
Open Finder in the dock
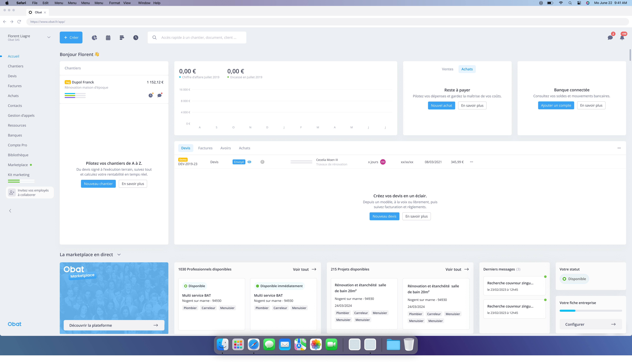222,345
